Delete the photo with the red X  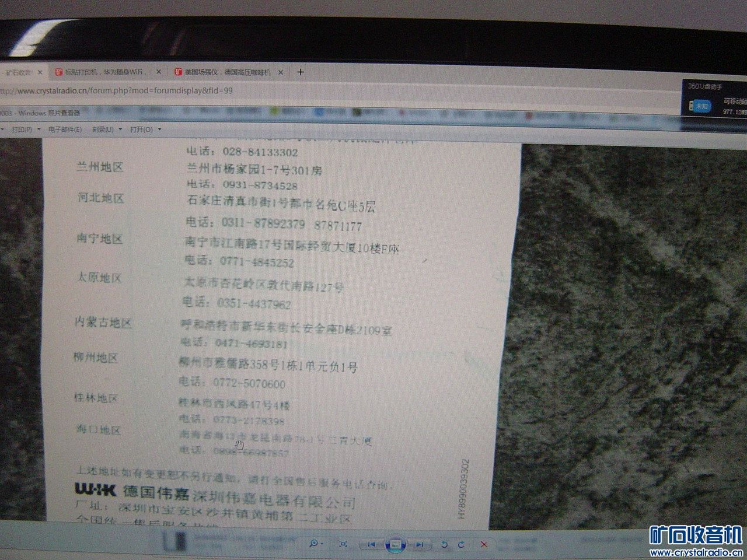[484, 544]
